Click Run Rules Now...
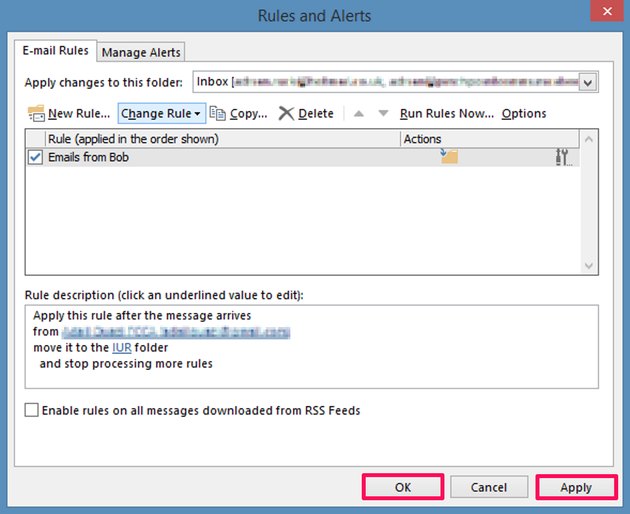The image size is (630, 514). point(447,114)
